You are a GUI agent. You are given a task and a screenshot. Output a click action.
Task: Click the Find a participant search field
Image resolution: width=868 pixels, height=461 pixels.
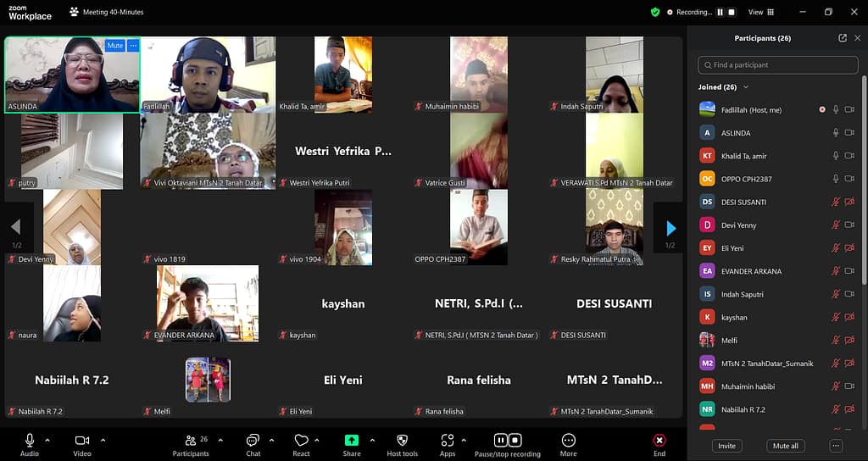[776, 64]
